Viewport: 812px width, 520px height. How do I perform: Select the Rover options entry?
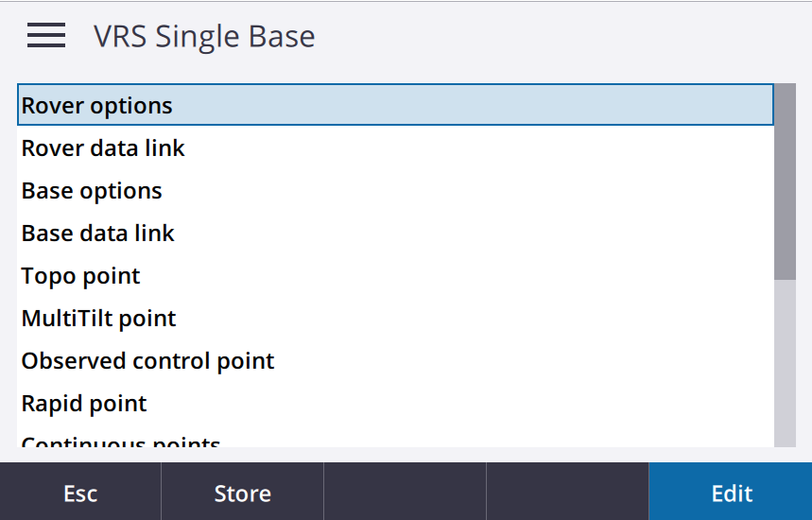coord(396,105)
